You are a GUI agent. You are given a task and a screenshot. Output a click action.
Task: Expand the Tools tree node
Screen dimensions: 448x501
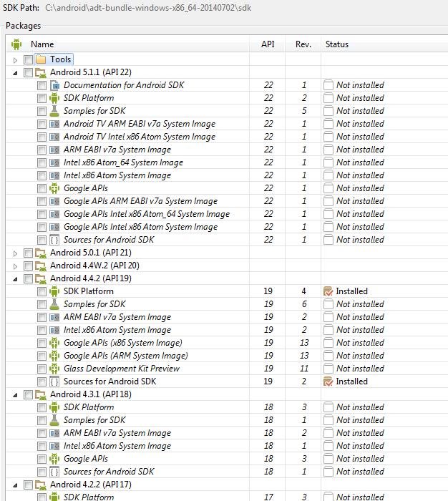15,59
